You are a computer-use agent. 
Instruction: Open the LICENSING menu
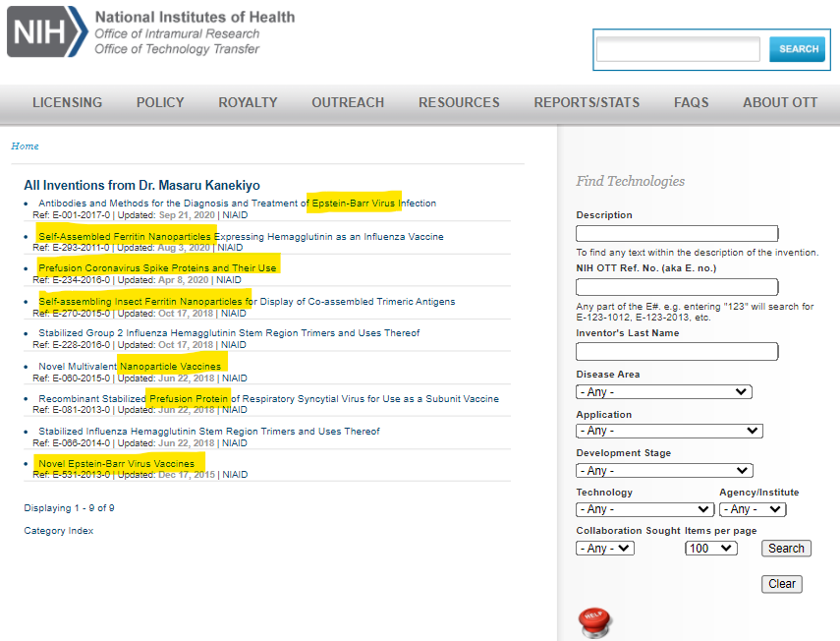pyautogui.click(x=68, y=102)
